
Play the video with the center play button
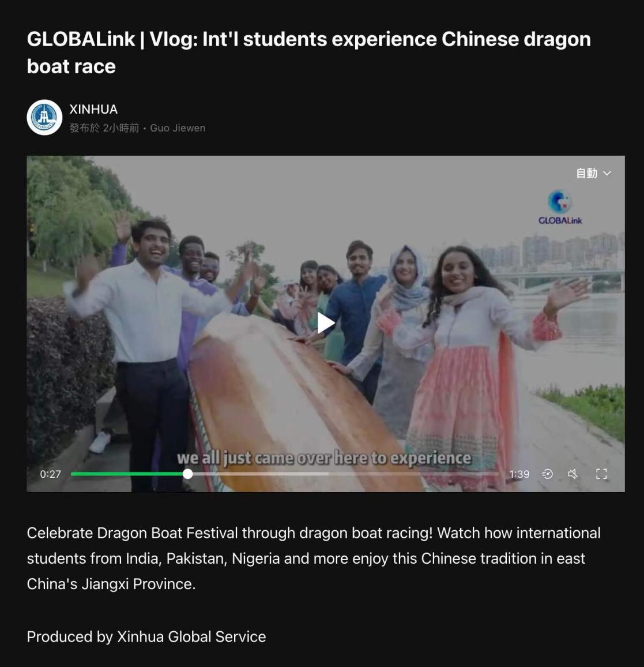click(326, 323)
